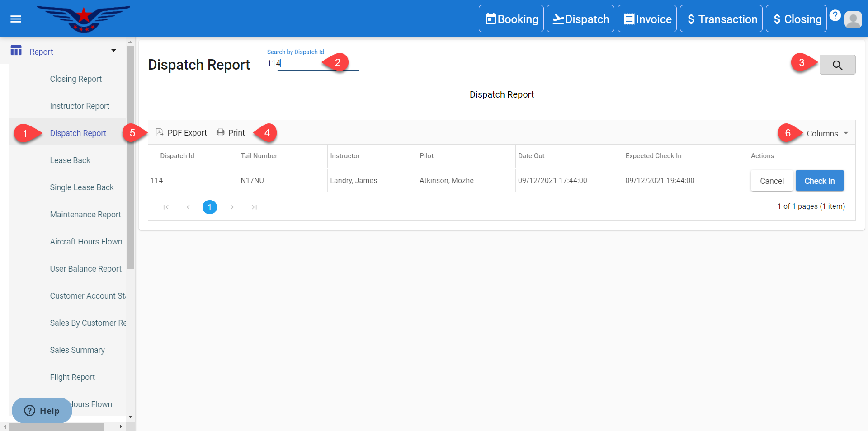Open the help question mark icon
The width and height of the screenshot is (868, 431).
click(x=835, y=15)
